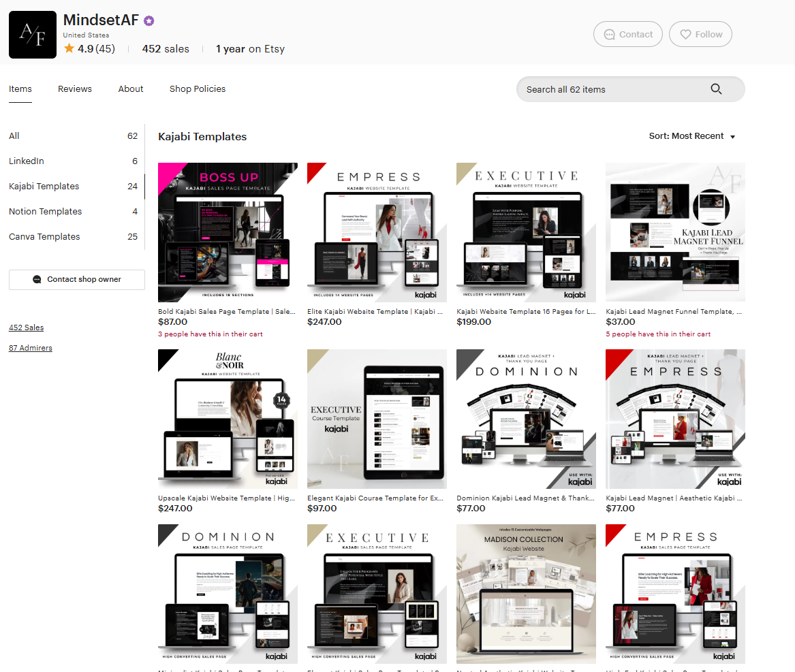Viewport: 795px width, 672px height.
Task: Click the chat icon in Contact button
Action: (x=610, y=35)
